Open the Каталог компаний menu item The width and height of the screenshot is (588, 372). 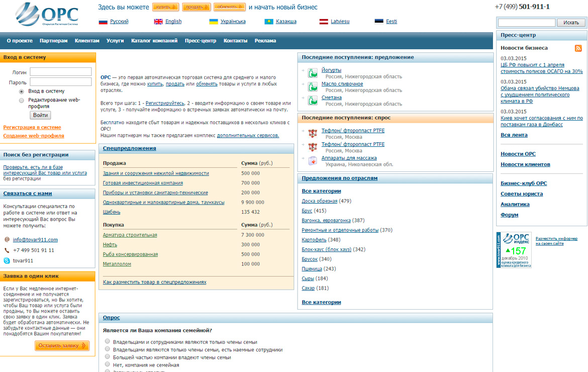154,41
